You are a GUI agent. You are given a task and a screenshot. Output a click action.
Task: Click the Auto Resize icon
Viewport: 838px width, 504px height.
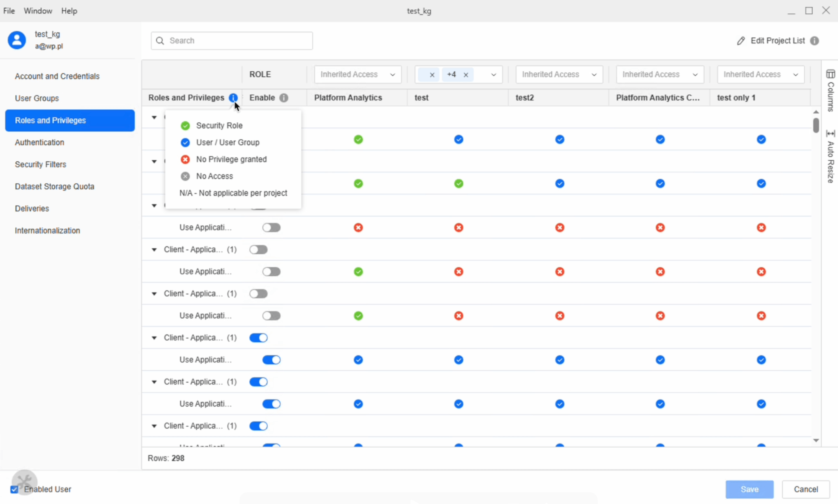coord(831,133)
